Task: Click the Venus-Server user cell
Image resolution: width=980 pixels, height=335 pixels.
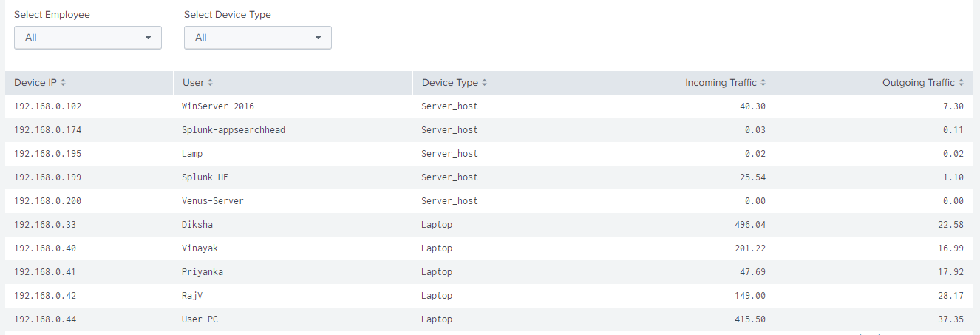Action: click(x=213, y=201)
